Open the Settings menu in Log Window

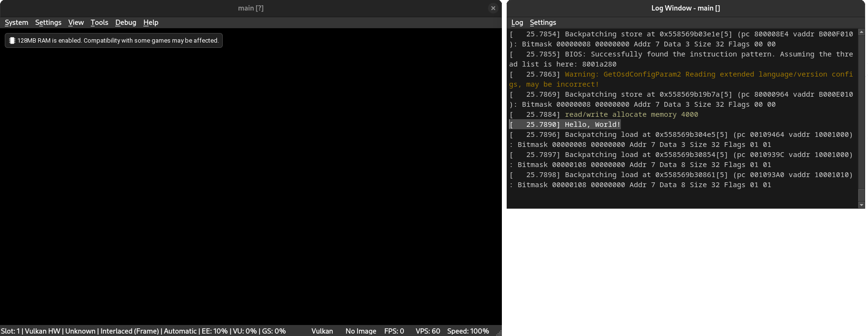543,22
